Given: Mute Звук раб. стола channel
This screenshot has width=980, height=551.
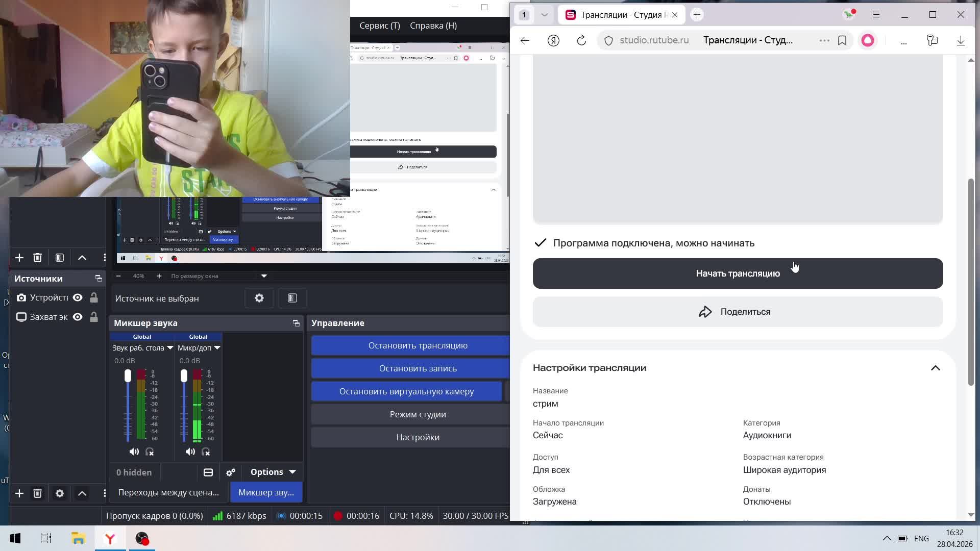Looking at the screenshot, I should point(134,452).
